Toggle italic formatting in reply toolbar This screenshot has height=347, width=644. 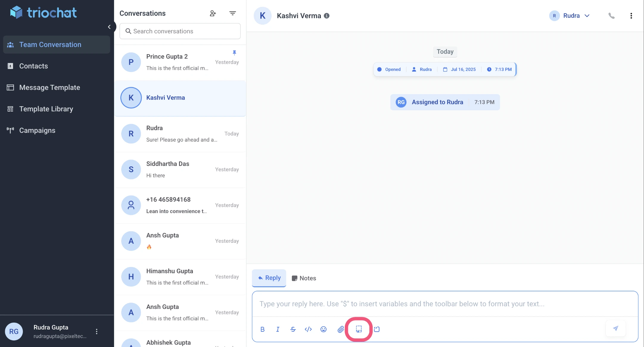278,329
